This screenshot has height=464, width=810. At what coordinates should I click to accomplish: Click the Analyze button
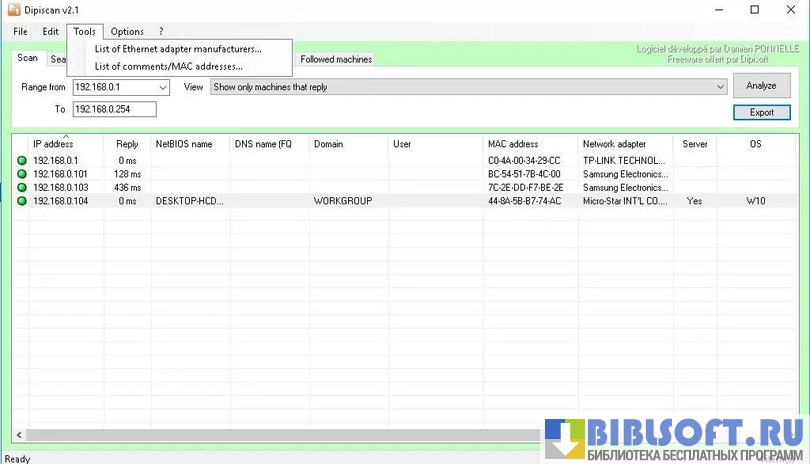[x=761, y=86]
